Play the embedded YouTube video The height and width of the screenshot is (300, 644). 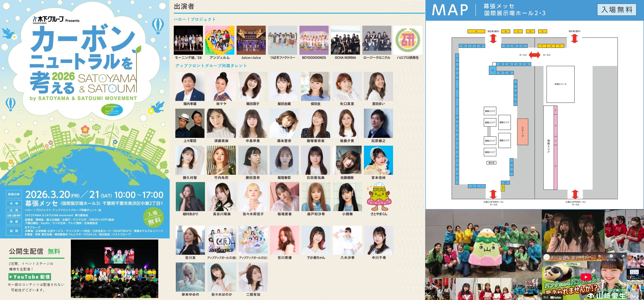(x=586, y=277)
